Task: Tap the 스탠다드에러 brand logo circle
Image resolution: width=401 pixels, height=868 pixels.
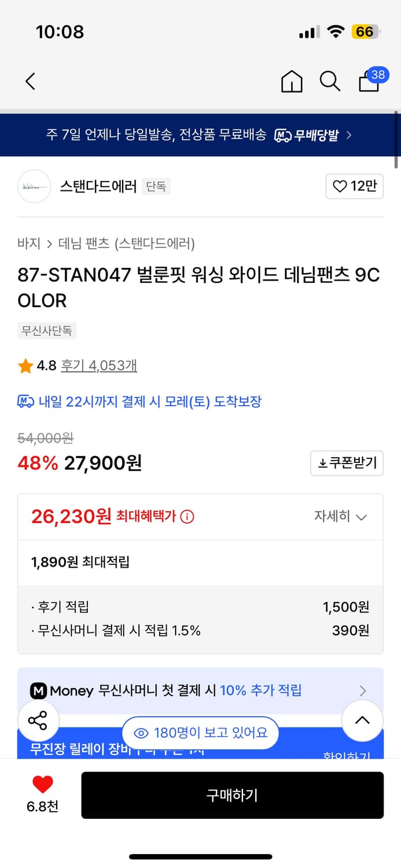Action: (34, 186)
